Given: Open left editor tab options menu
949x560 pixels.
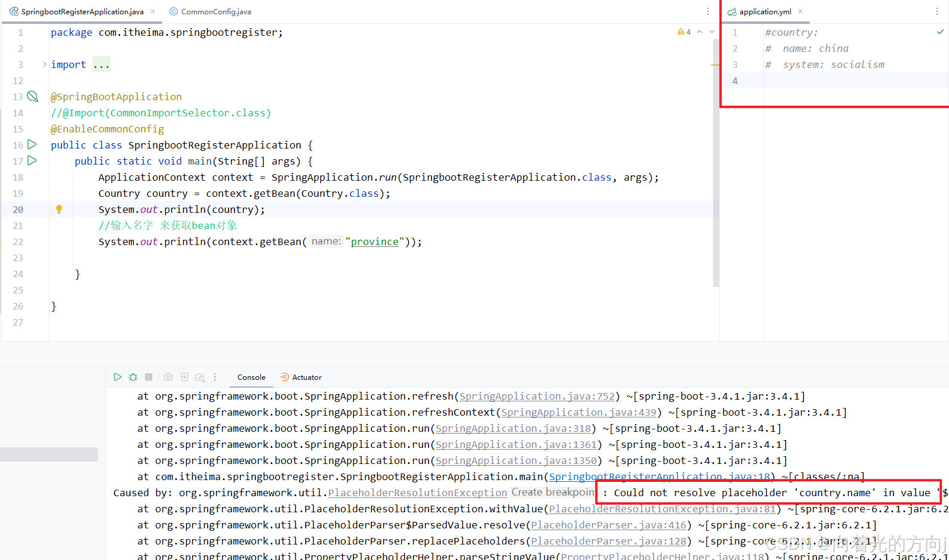Looking at the screenshot, I should 708,11.
